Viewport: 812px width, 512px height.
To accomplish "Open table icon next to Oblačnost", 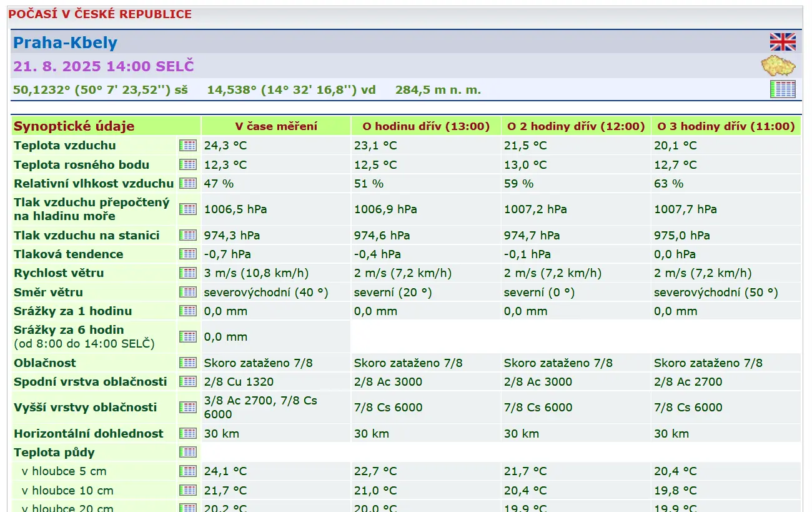I will pyautogui.click(x=187, y=363).
